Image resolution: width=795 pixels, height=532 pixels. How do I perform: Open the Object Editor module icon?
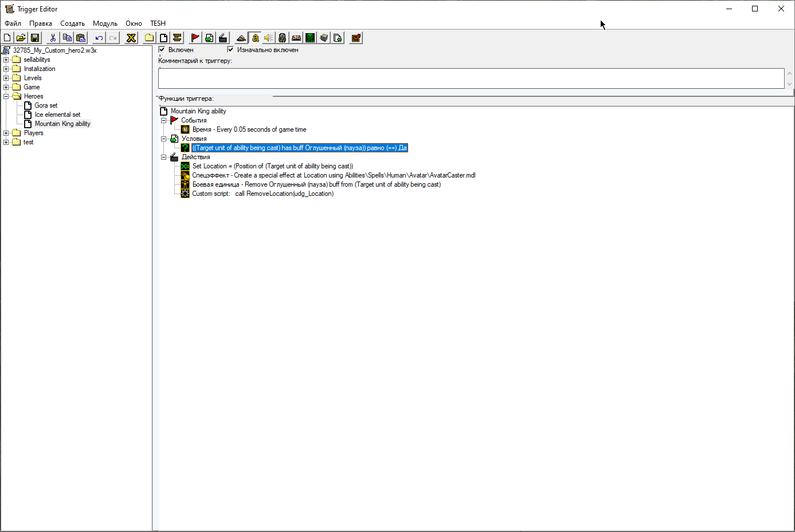283,38
